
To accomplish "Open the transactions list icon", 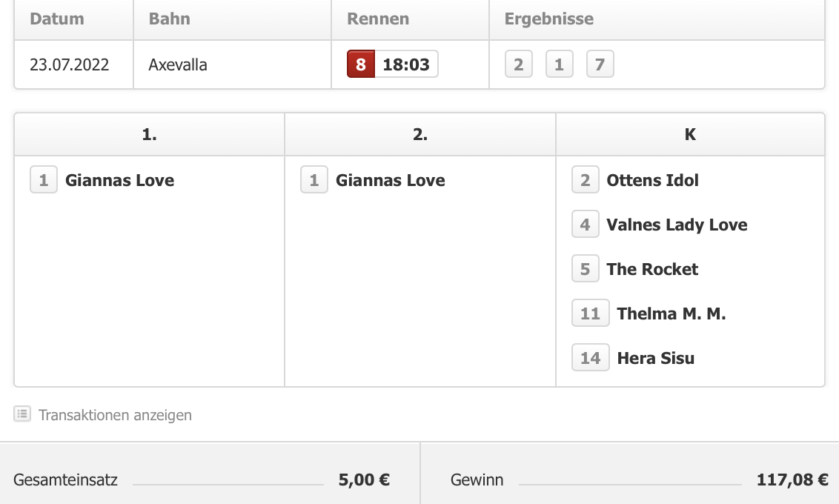I will [x=22, y=414].
